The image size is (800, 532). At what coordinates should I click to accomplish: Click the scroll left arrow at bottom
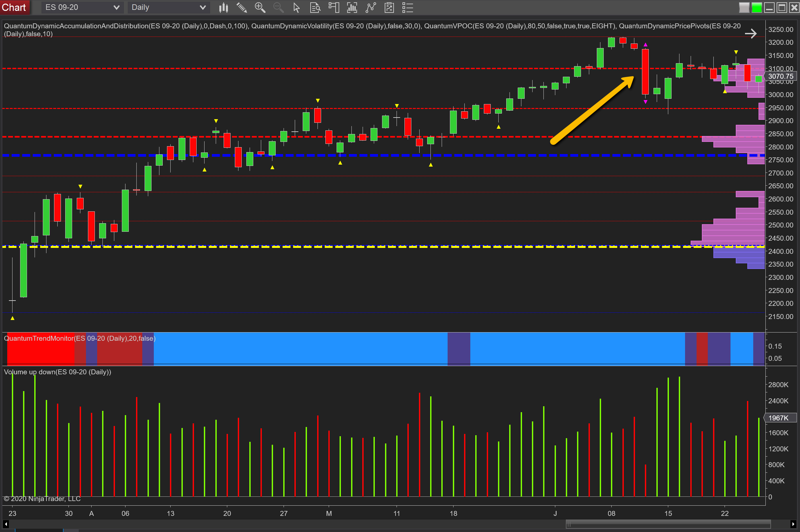pos(6,524)
